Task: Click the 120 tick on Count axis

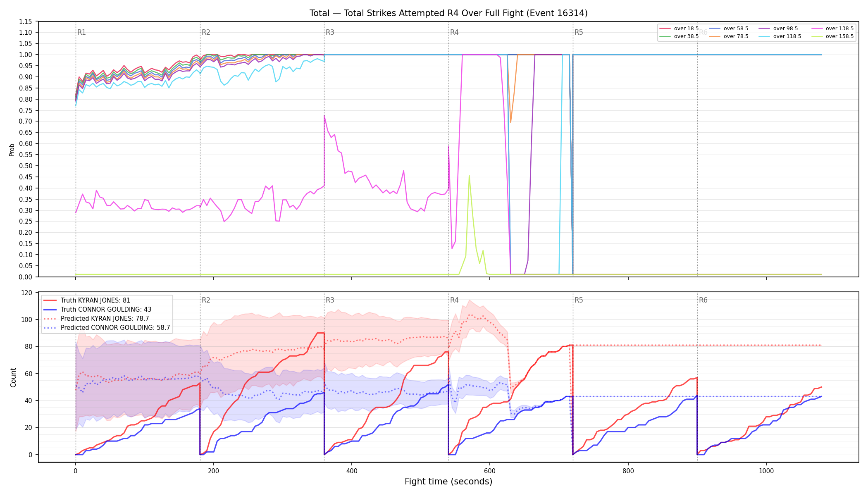Action: click(x=27, y=293)
